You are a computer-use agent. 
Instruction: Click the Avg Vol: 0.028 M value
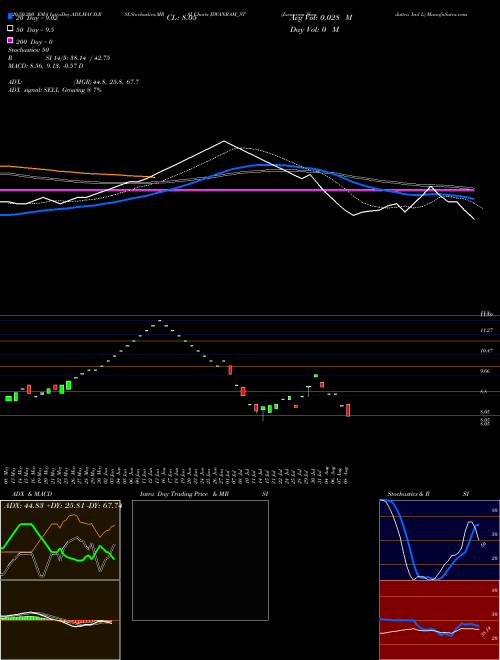pos(322,18)
